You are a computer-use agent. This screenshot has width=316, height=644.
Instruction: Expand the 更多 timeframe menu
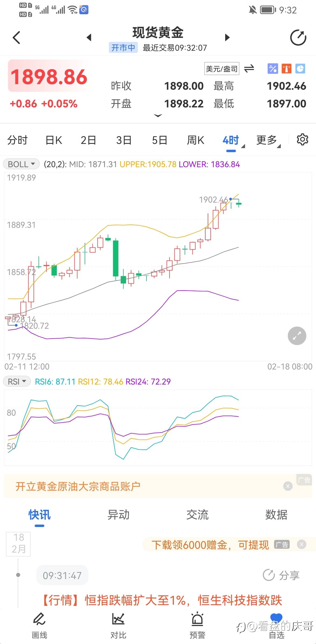(x=268, y=140)
